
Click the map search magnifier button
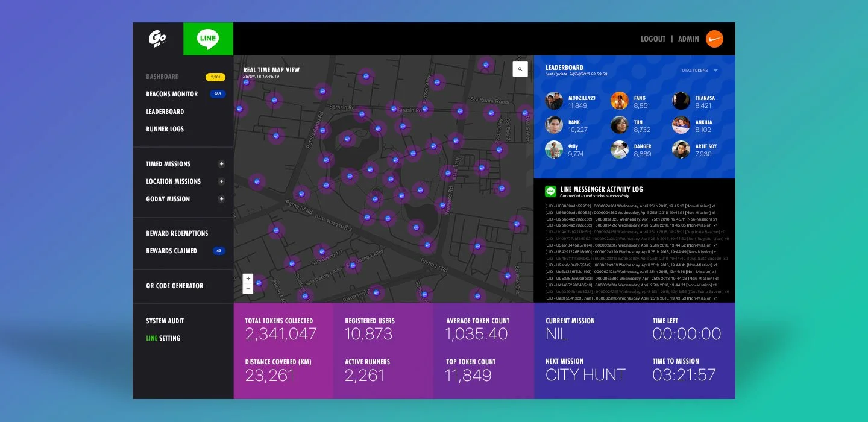[x=520, y=69]
